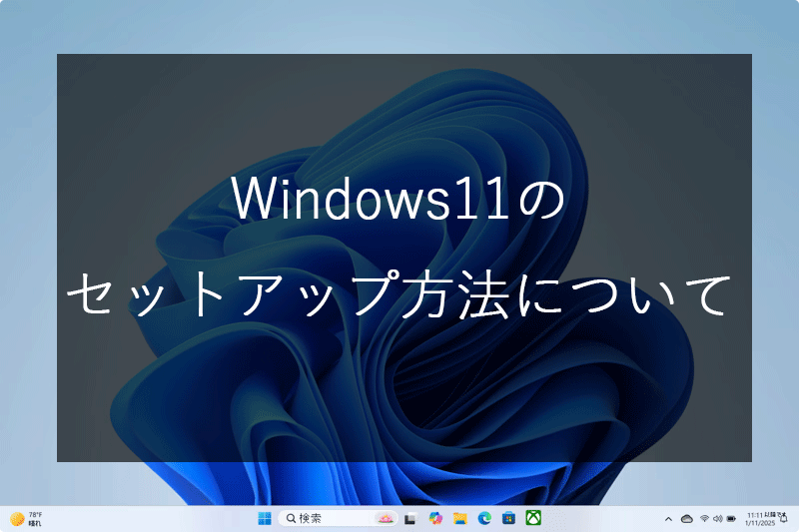Click the lotus flower search highlight icon
The width and height of the screenshot is (799, 532).
click(x=385, y=518)
